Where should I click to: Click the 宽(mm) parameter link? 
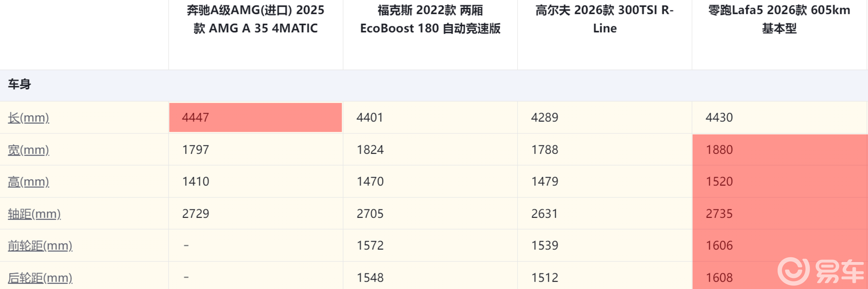(x=28, y=150)
